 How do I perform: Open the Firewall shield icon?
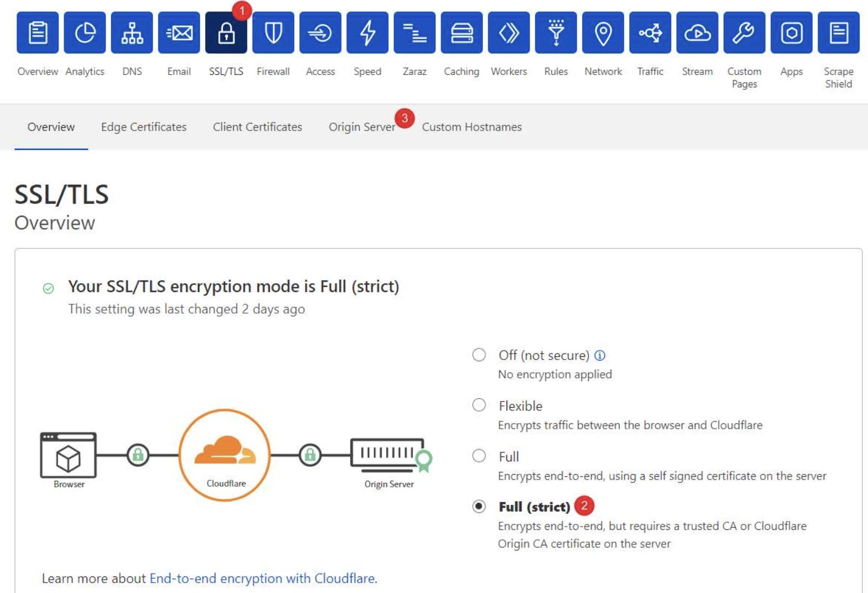[273, 33]
